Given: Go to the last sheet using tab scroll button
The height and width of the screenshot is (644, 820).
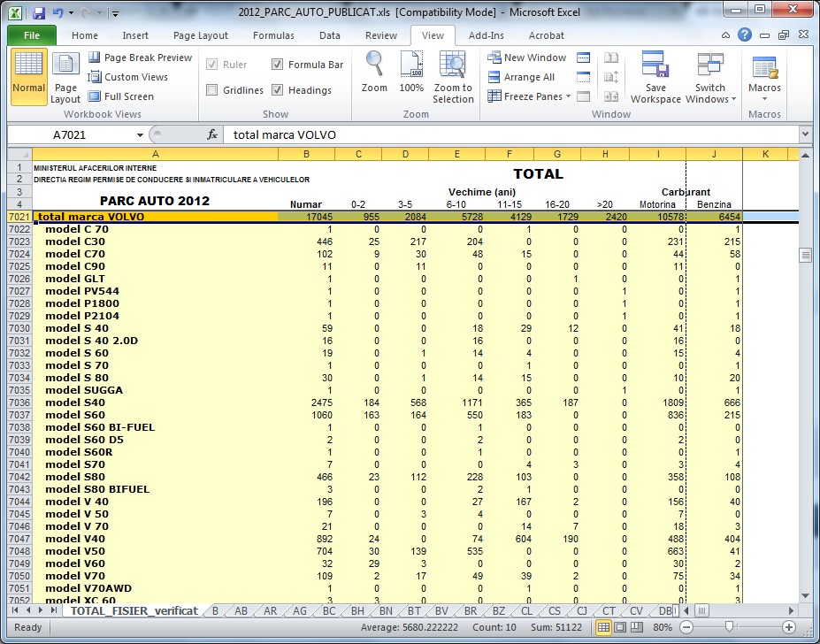Looking at the screenshot, I should 54,610.
